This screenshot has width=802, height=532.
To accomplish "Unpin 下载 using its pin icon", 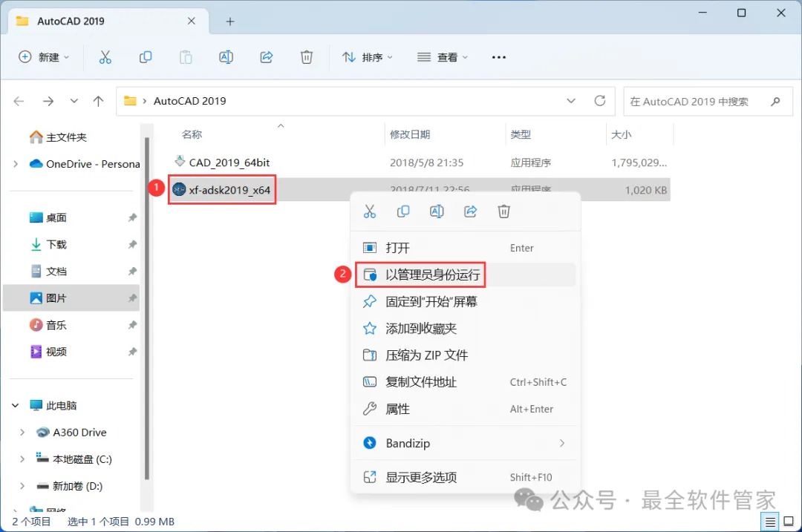I will [132, 244].
